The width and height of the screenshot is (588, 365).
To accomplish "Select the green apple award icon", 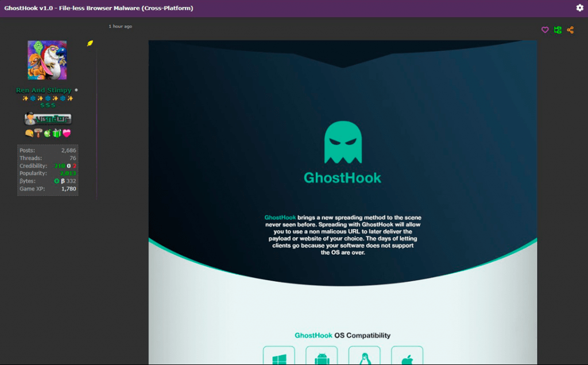I will click(x=48, y=133).
